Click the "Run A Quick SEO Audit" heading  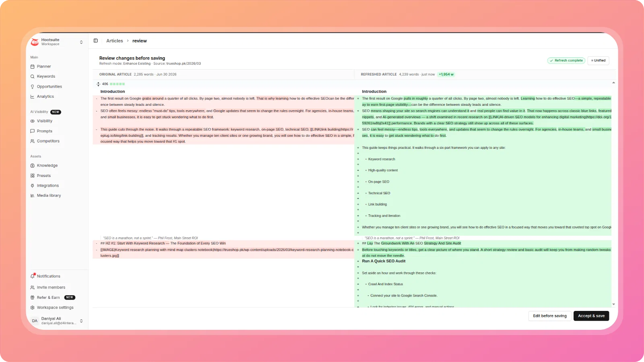[384, 261]
